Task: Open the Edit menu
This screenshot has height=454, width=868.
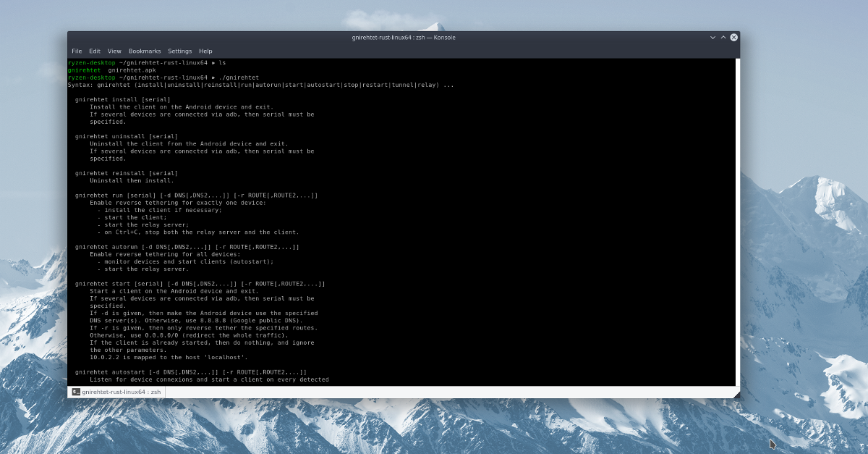Action: point(95,51)
